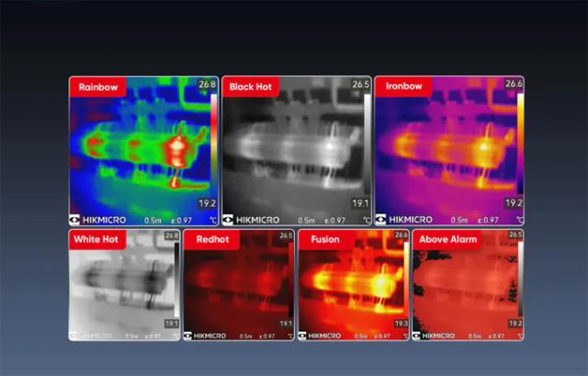Click the Rainbow temperature color scale bar
This screenshot has height=376, width=588.
tap(213, 144)
